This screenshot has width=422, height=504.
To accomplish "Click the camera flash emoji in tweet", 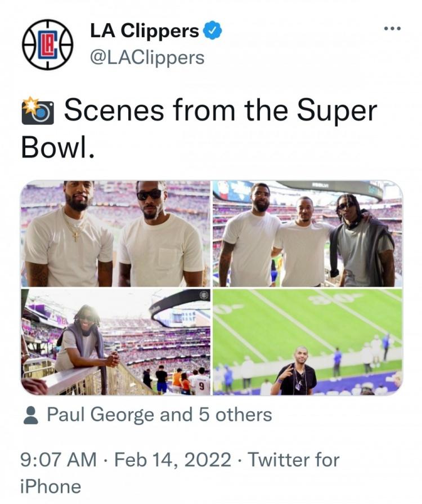I will [38, 110].
